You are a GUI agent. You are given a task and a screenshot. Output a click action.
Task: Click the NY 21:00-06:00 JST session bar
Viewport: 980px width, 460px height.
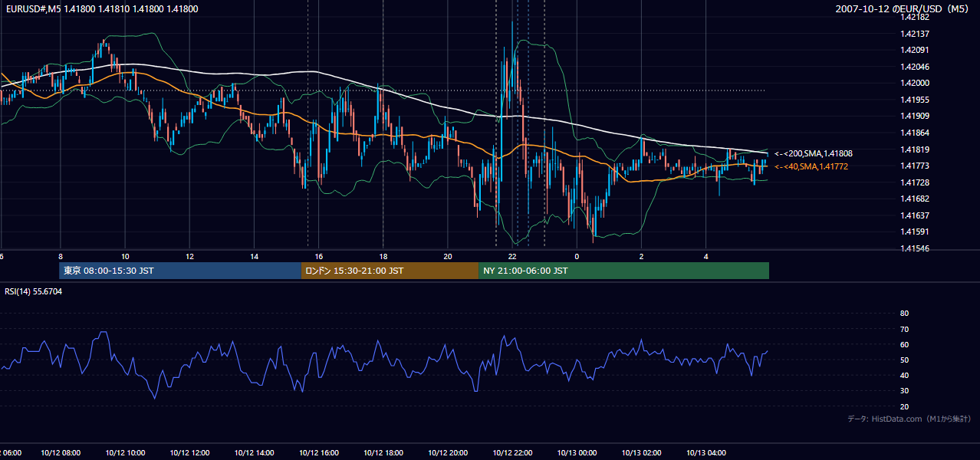pos(623,271)
